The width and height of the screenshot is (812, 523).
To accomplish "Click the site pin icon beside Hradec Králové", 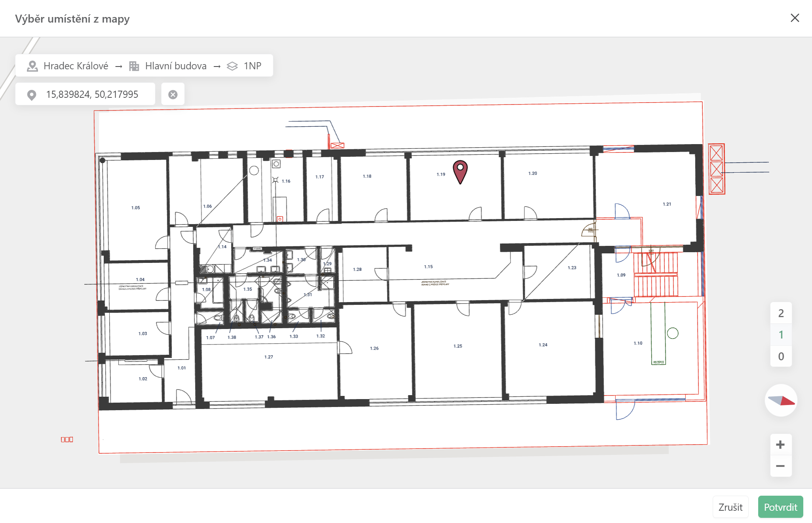I will point(32,66).
